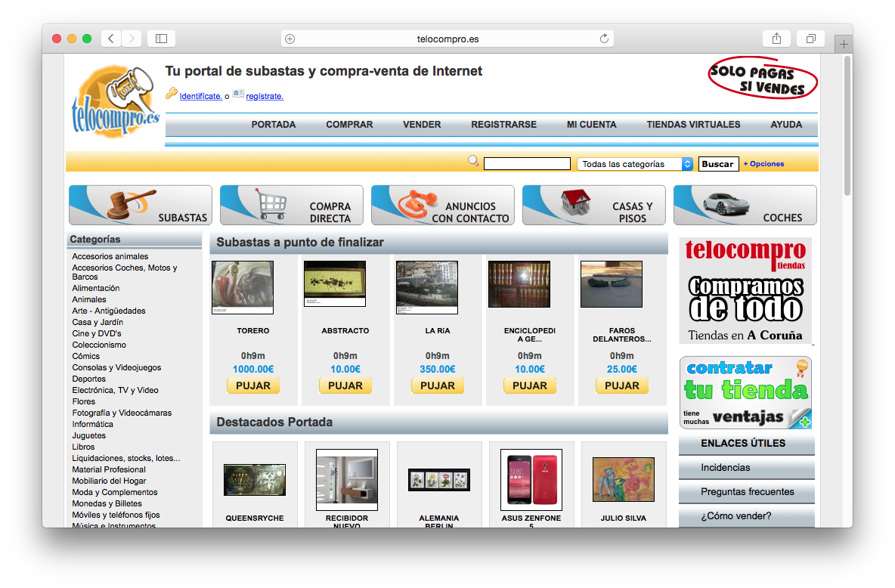Show all tabs overview
The image size is (895, 588).
810,39
